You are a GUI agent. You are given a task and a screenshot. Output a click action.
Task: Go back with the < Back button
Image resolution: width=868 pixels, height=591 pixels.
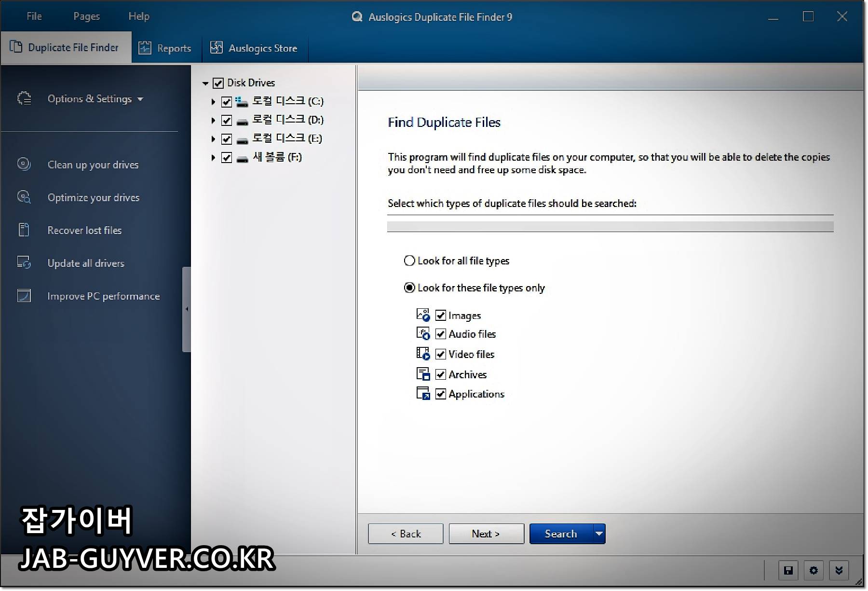[406, 534]
